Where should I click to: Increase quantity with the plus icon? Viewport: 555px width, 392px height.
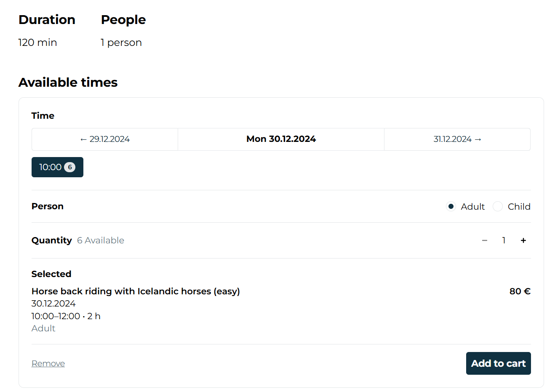[523, 240]
